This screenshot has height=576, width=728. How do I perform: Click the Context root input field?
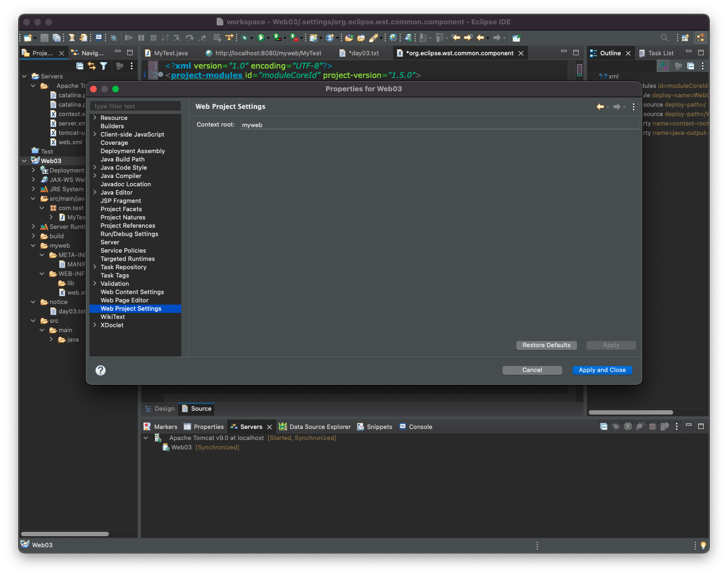[439, 125]
